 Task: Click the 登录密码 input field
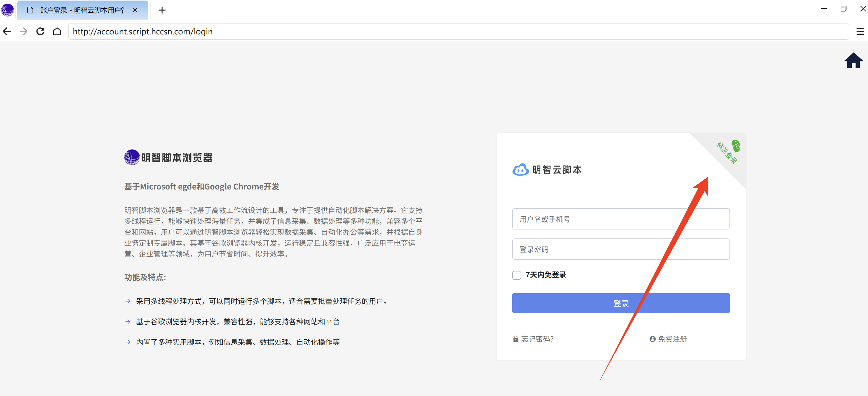[x=621, y=249]
